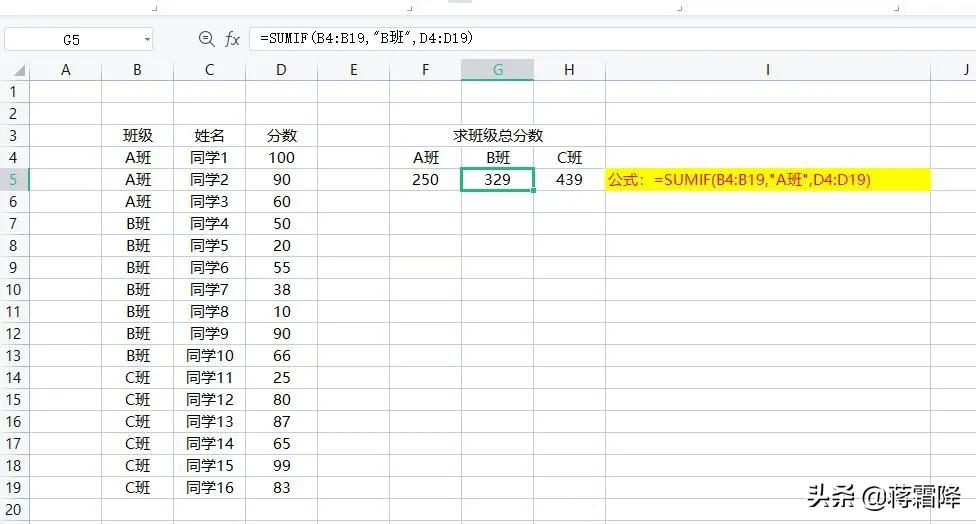Select cell containing 同学12
This screenshot has width=976, height=524.
coord(209,400)
